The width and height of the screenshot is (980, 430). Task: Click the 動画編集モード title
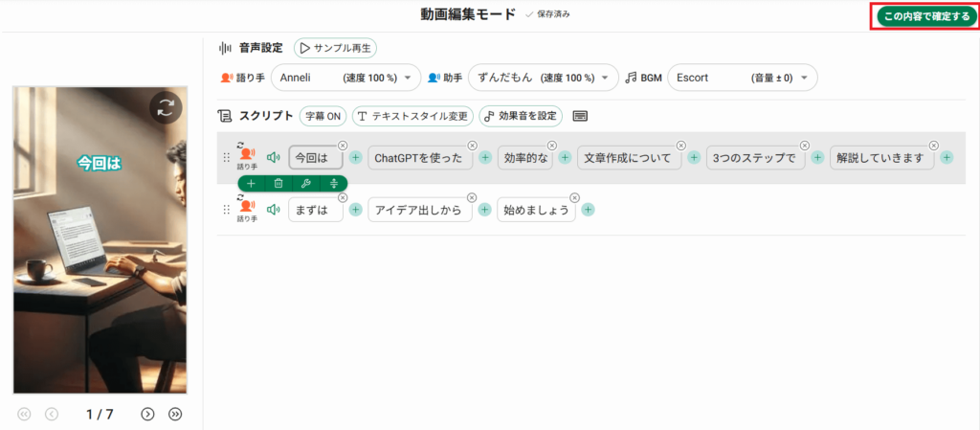[469, 13]
